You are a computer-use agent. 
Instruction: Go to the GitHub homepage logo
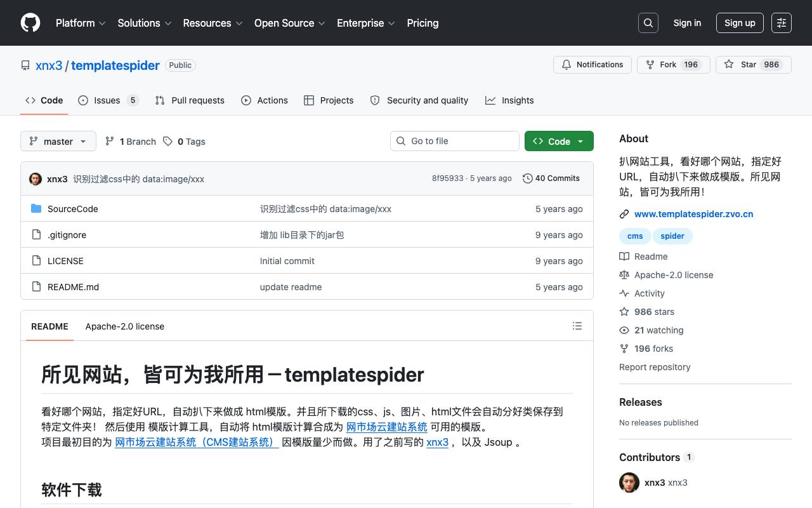point(30,23)
